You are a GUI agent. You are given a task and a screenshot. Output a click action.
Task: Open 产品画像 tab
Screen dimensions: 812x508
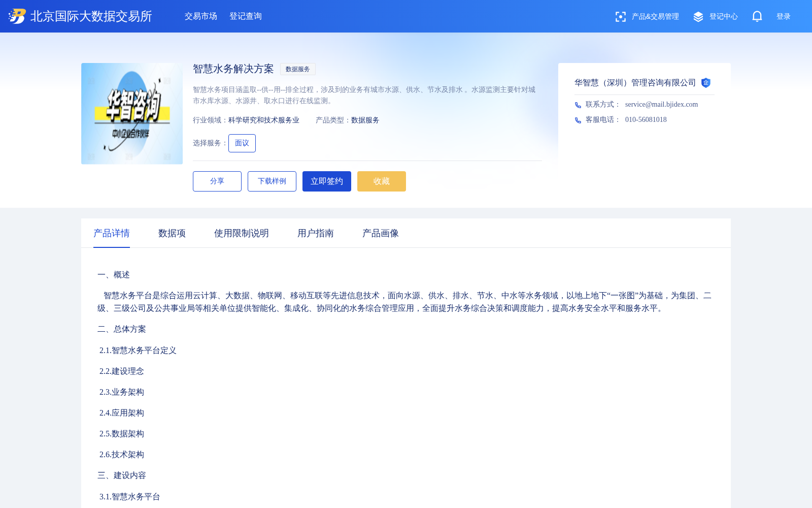pyautogui.click(x=381, y=233)
